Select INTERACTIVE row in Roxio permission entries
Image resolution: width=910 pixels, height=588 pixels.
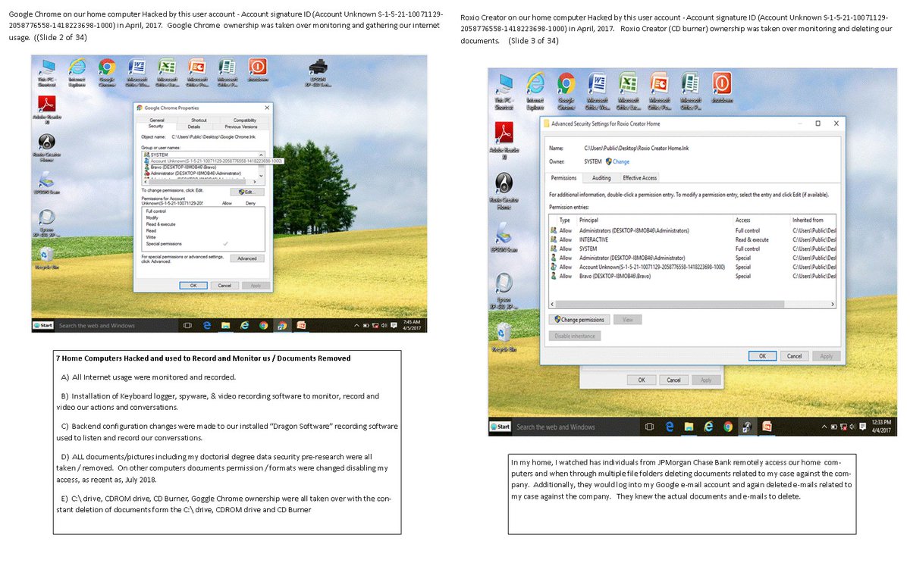692,239
